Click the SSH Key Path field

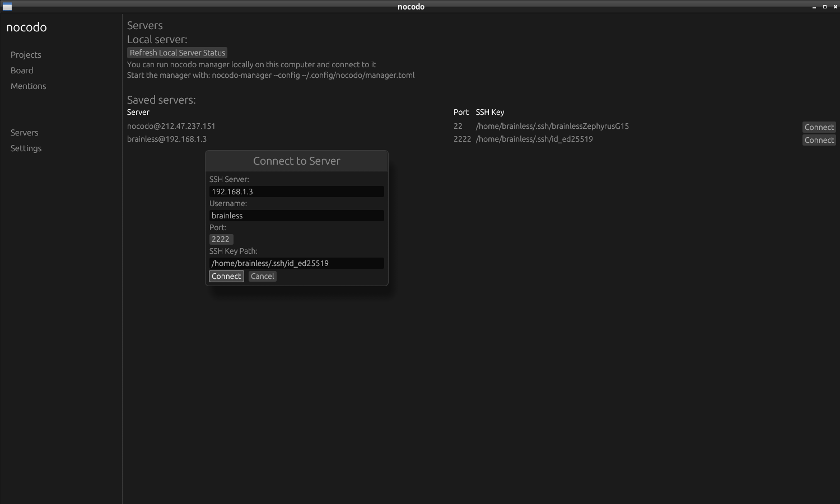(x=296, y=263)
